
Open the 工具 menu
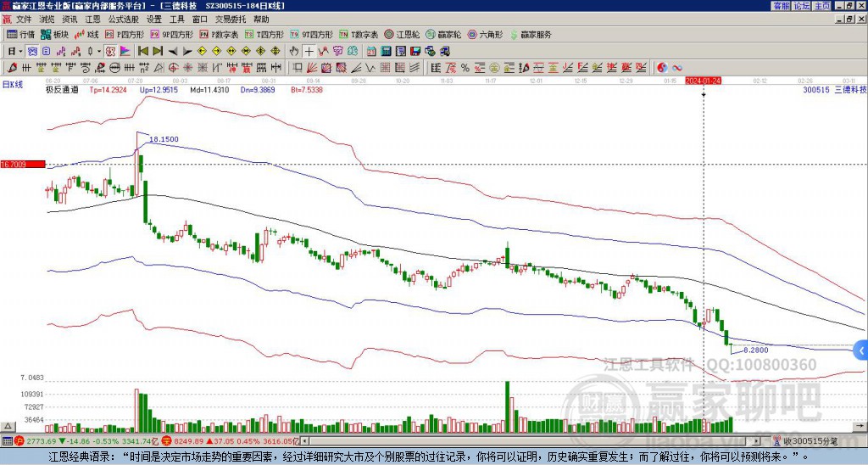[x=176, y=20]
